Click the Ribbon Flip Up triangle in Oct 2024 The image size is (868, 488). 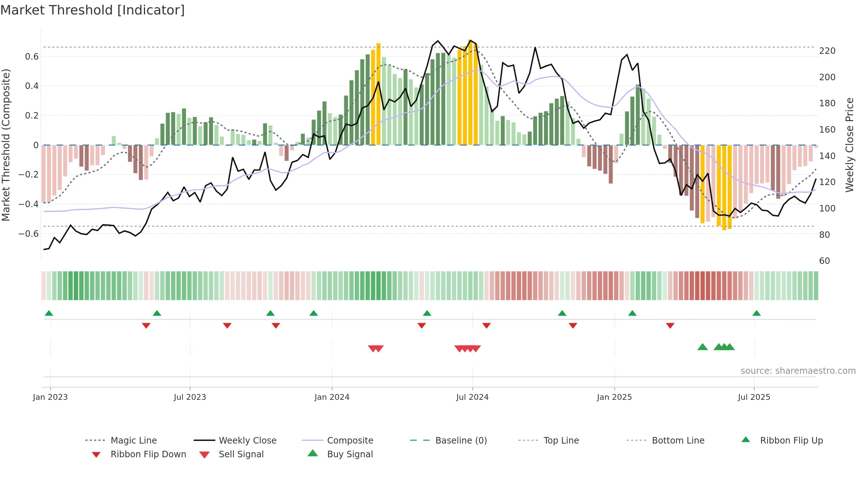tap(562, 313)
